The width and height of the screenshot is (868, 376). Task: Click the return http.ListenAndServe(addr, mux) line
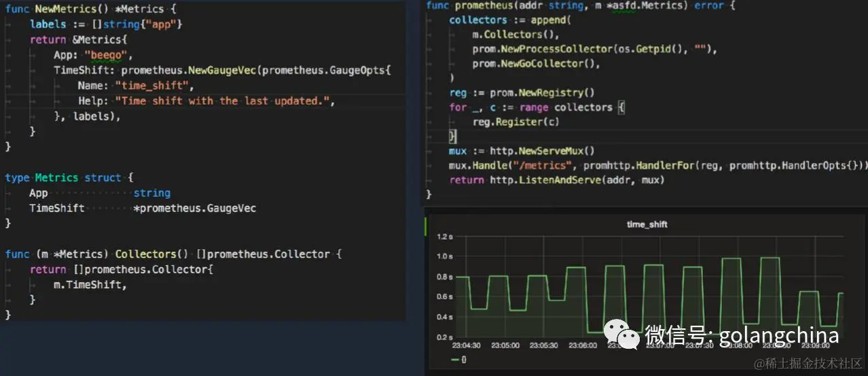[556, 180]
